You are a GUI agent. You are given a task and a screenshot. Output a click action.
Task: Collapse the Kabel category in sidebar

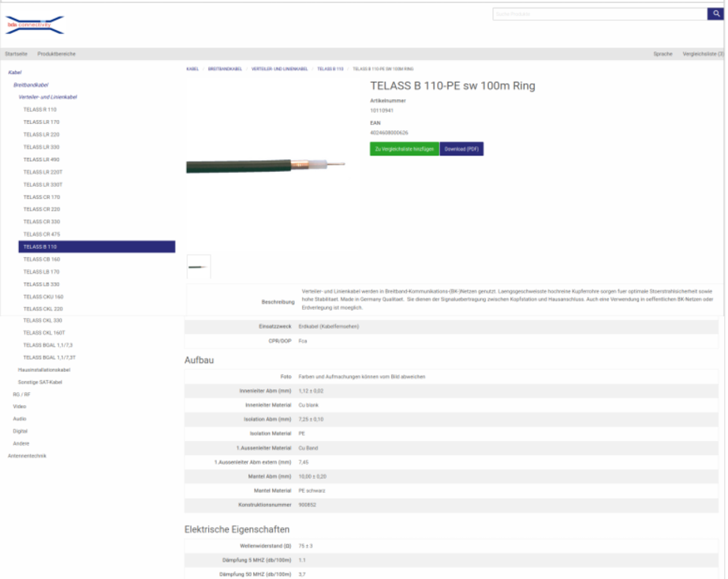point(15,73)
